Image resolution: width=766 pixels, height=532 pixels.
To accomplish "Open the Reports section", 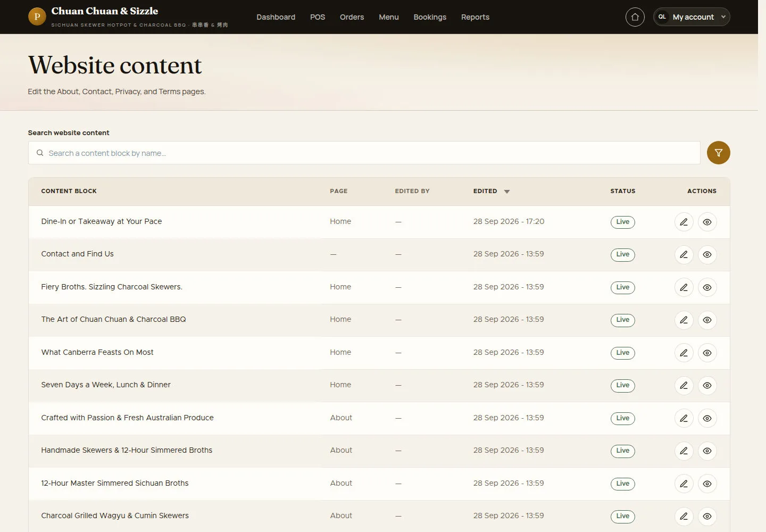I will [x=475, y=17].
